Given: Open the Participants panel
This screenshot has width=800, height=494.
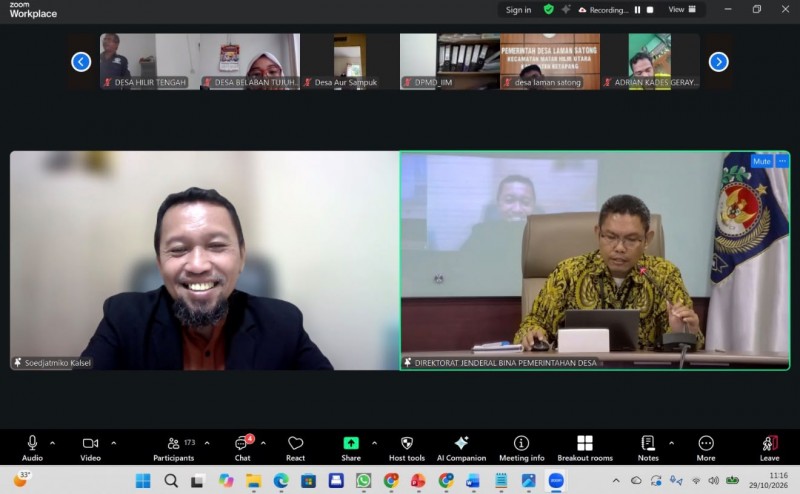Looking at the screenshot, I should 174,448.
